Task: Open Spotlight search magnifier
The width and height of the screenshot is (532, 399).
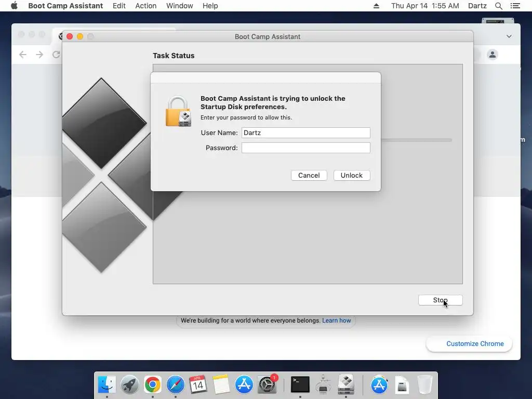Action: coord(498,6)
